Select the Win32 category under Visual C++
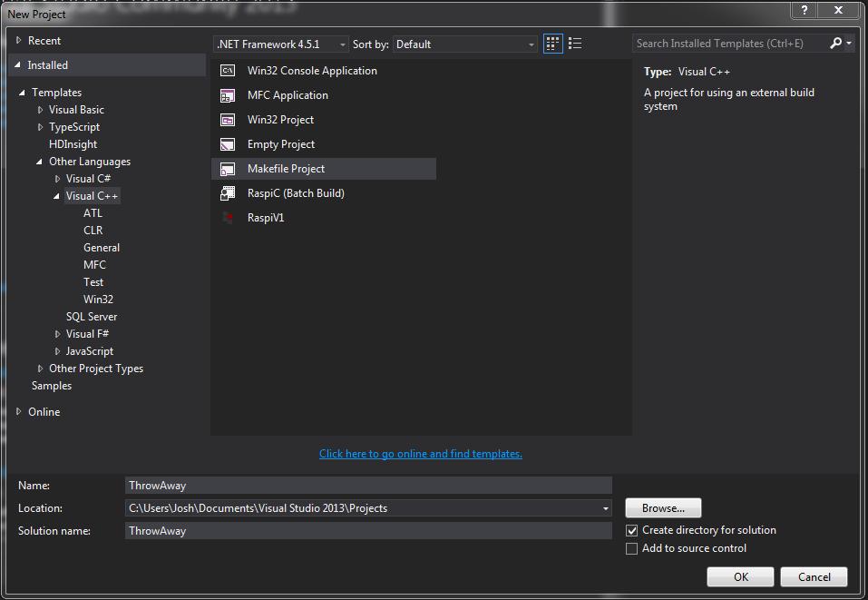The height and width of the screenshot is (600, 868). coord(98,300)
